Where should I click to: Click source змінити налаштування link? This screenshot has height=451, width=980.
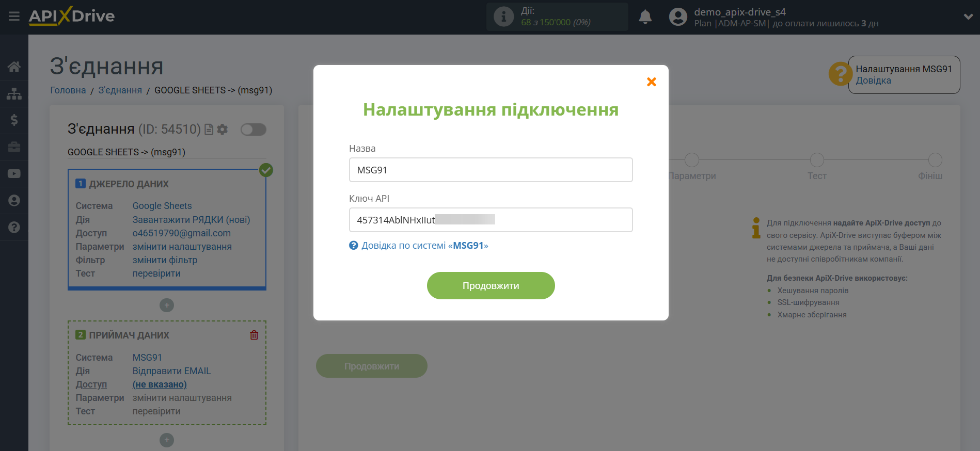click(182, 247)
